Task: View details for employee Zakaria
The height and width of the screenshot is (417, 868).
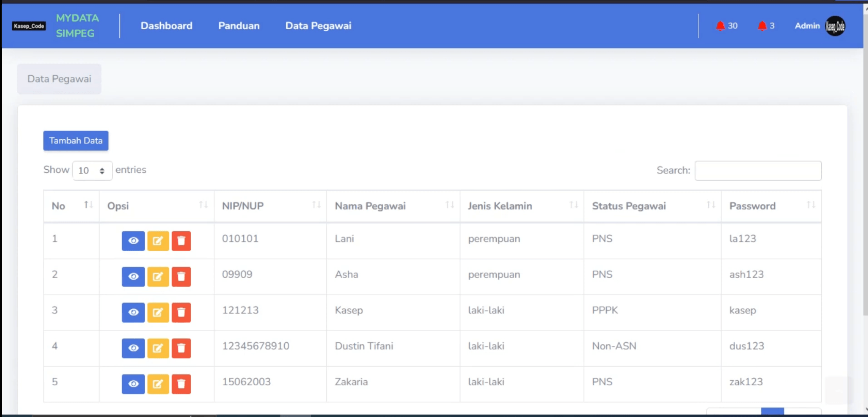Action: [x=133, y=384]
